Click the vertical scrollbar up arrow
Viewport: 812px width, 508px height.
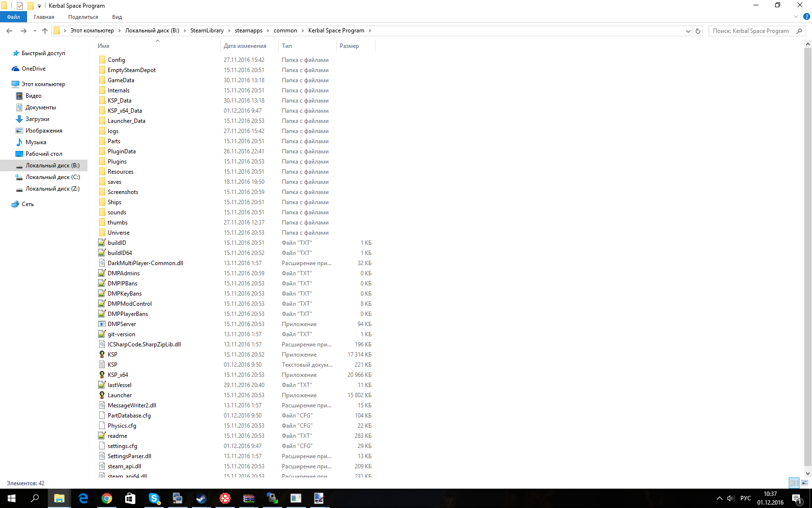point(808,44)
